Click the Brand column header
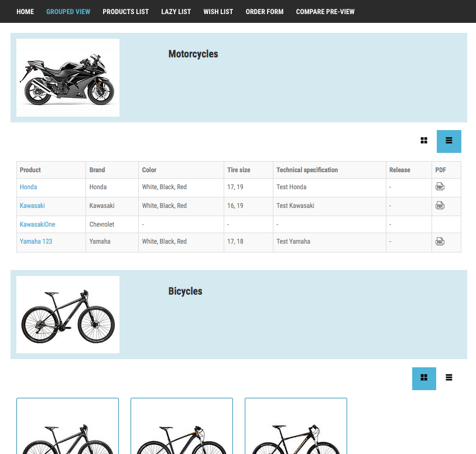Screen dimensions: 476x454 [112, 170]
